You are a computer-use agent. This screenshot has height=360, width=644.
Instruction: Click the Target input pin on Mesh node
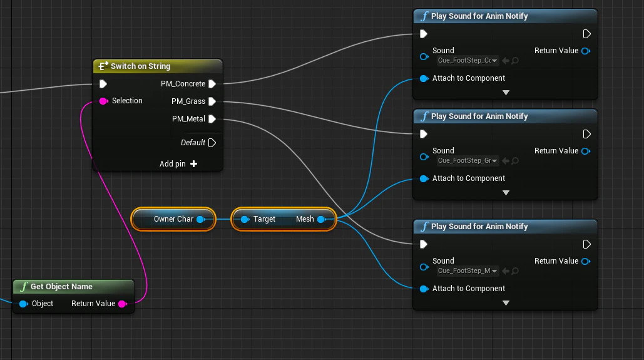pyautogui.click(x=245, y=219)
